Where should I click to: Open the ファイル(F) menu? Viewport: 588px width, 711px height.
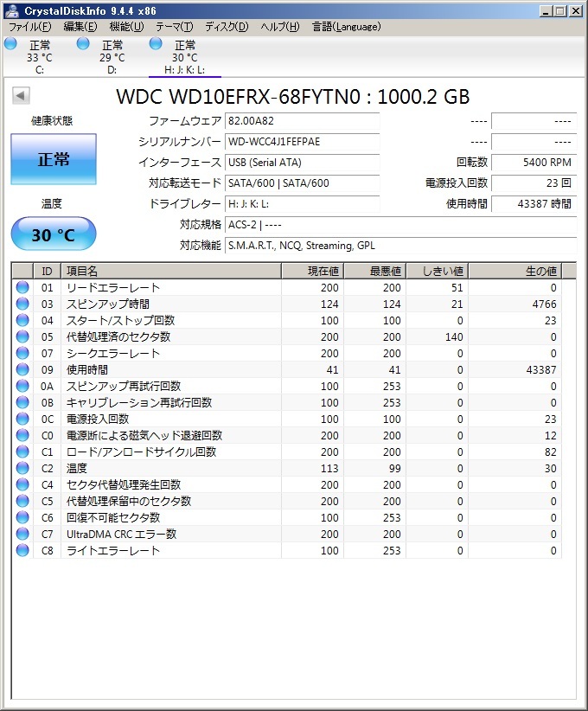coord(30,27)
